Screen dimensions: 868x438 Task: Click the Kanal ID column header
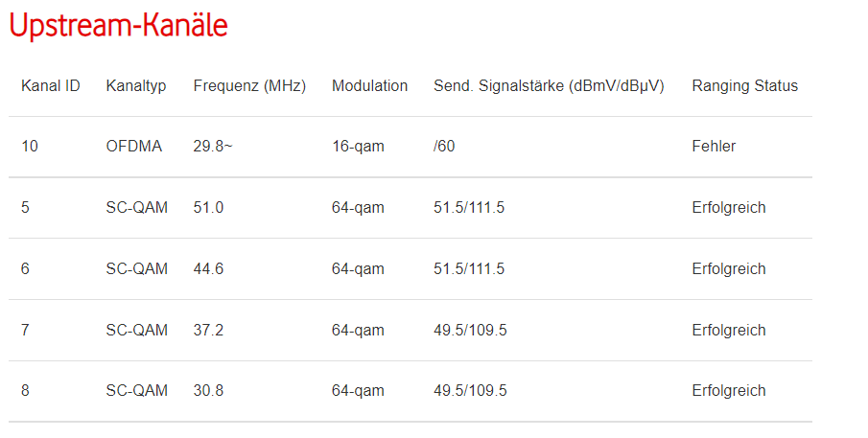pyautogui.click(x=50, y=86)
